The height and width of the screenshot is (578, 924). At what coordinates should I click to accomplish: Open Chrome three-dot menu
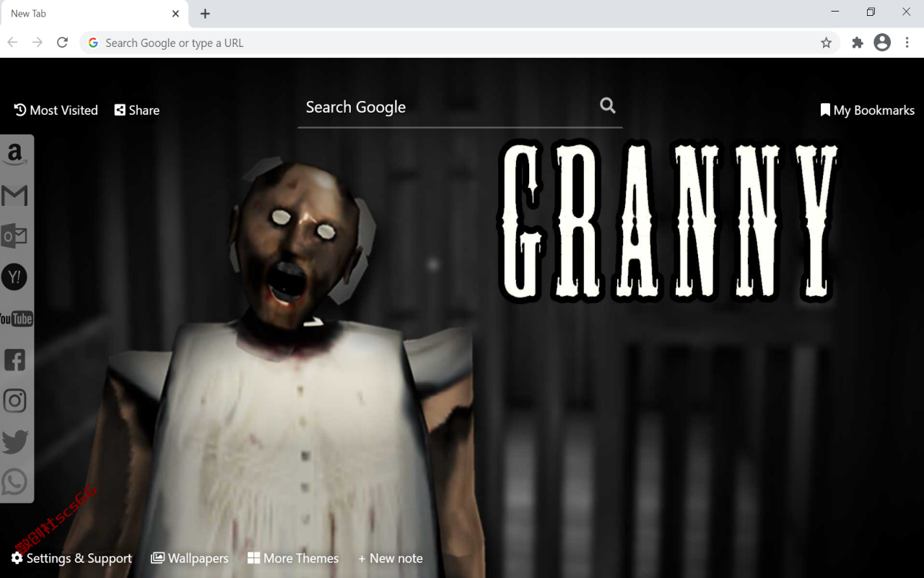coord(907,43)
